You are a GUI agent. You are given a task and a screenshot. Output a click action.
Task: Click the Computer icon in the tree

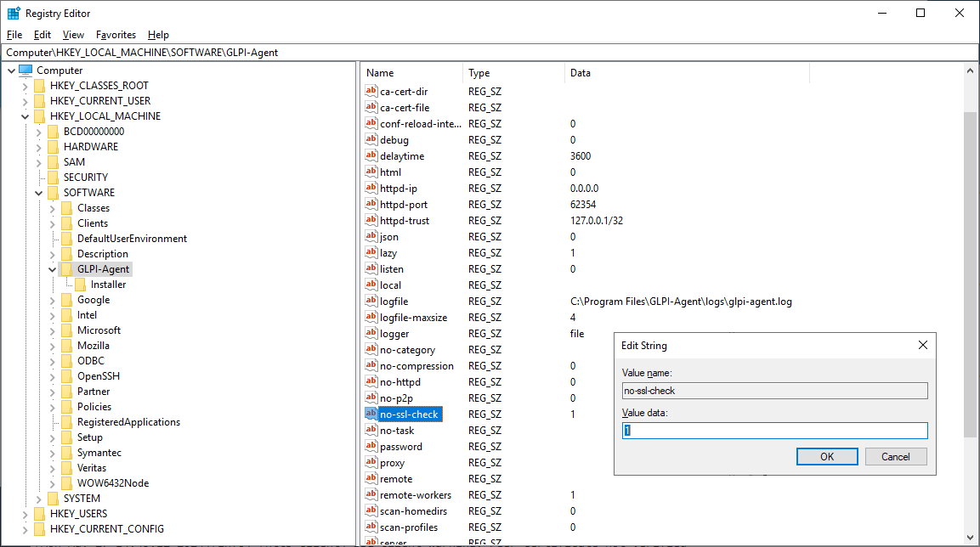click(25, 70)
